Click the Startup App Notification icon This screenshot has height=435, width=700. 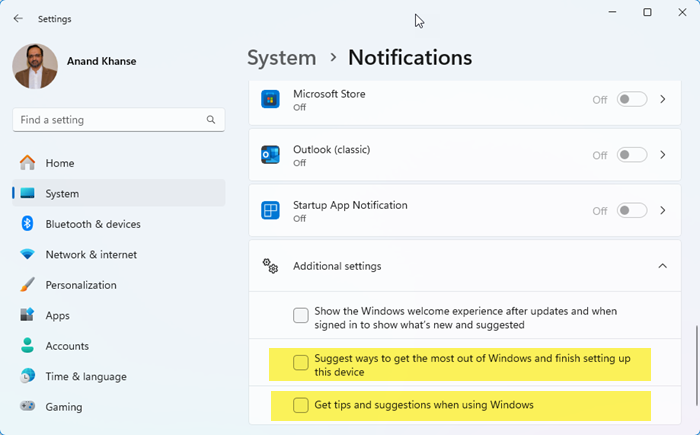pyautogui.click(x=270, y=211)
